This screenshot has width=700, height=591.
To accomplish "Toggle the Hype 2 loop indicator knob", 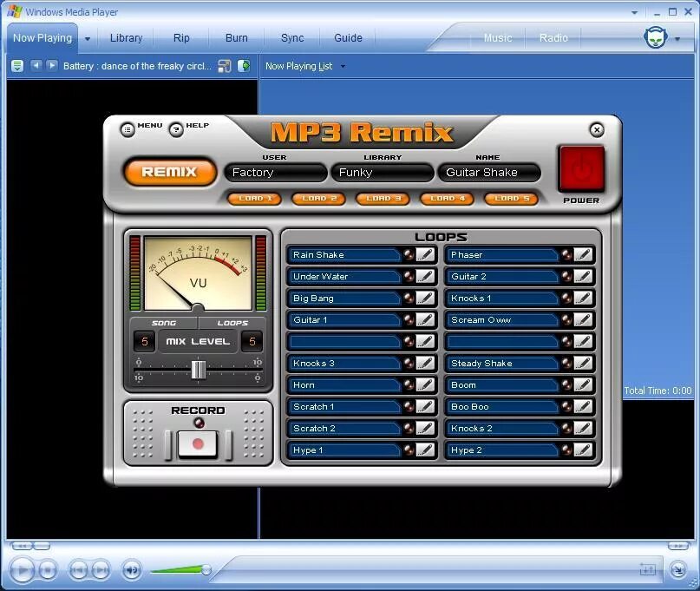I will click(566, 450).
